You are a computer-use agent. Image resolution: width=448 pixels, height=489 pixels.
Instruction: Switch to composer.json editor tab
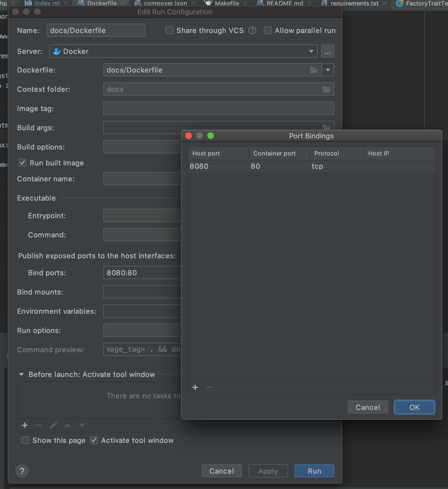[165, 3]
